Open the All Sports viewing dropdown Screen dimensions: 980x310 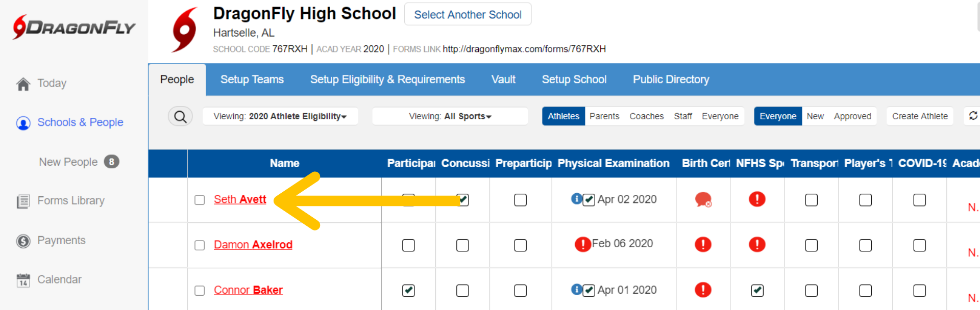tap(450, 116)
